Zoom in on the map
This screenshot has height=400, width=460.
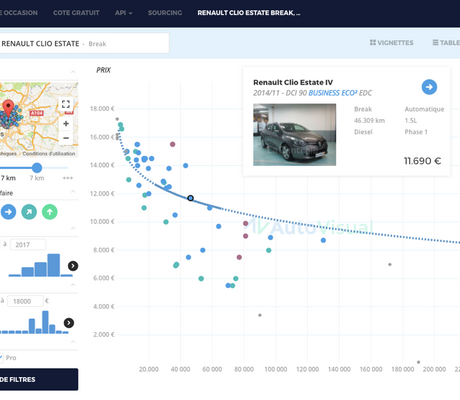(x=66, y=124)
